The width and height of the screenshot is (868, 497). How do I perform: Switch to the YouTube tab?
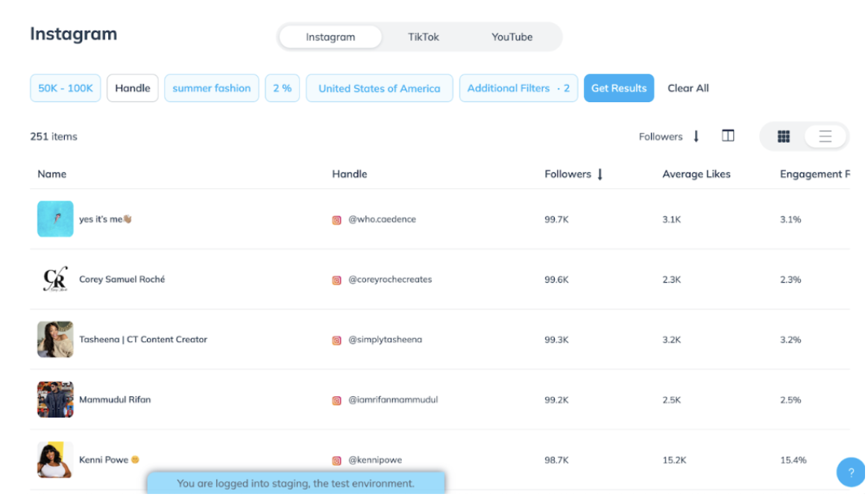(512, 37)
